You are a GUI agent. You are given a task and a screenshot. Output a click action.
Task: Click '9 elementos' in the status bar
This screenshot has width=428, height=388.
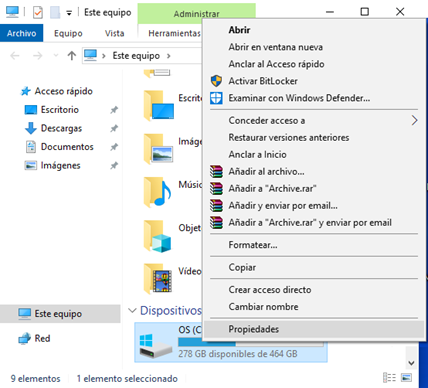pyautogui.click(x=35, y=379)
